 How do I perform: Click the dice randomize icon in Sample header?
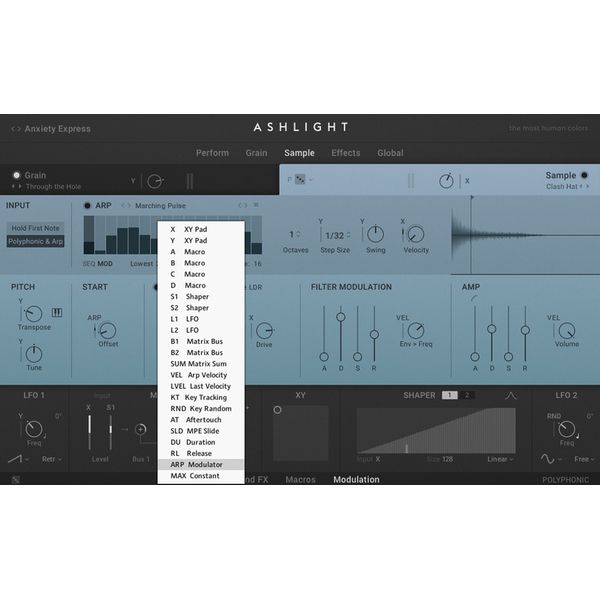[300, 179]
